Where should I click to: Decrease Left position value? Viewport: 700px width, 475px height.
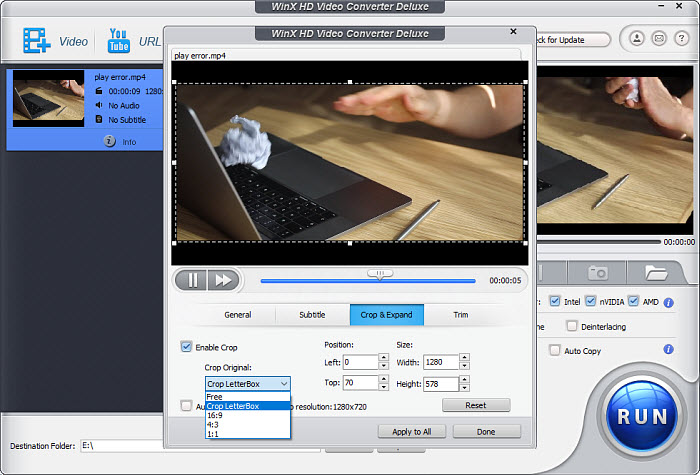(383, 366)
